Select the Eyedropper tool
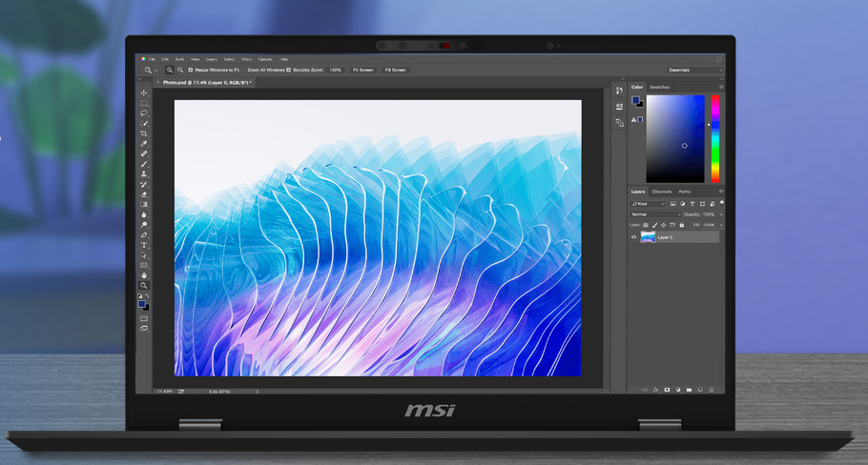The image size is (868, 465). [144, 144]
